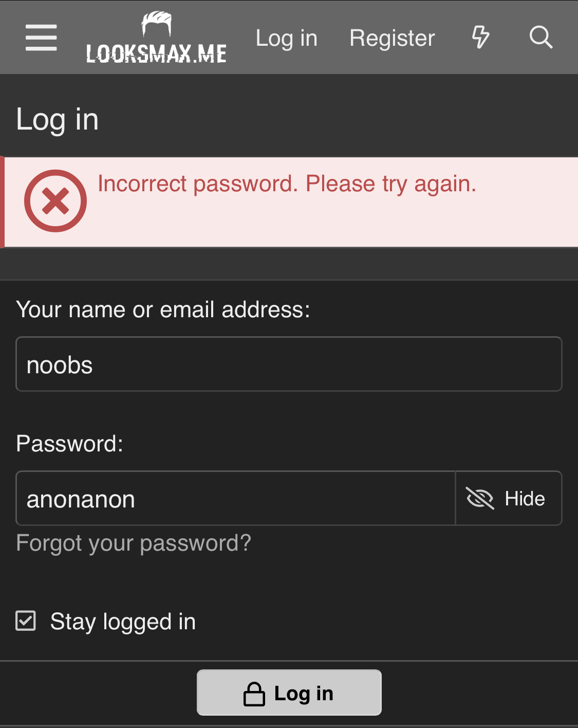This screenshot has height=728, width=578.
Task: Toggle the Stay logged in checkbox
Action: [26, 621]
